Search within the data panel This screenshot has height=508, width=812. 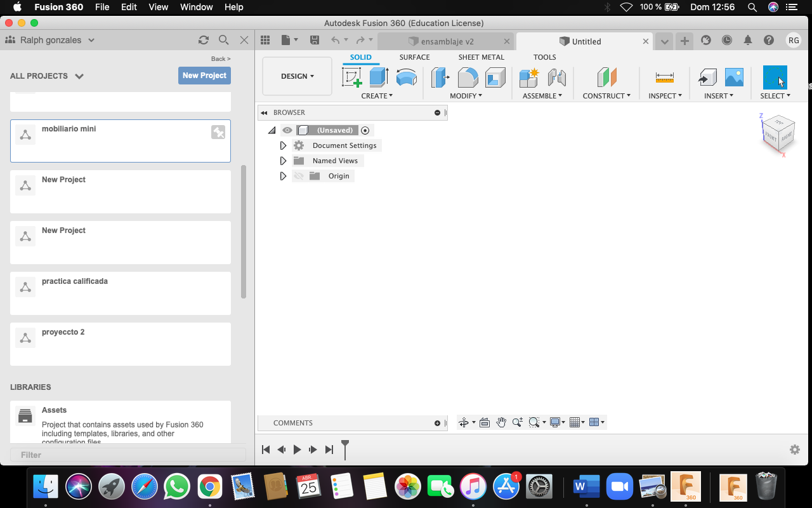tap(224, 40)
